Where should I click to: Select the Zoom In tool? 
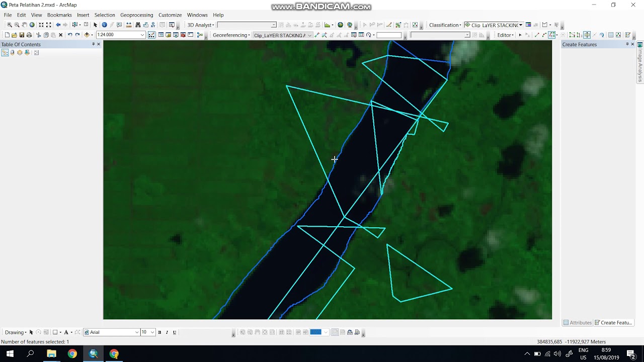pos(10,25)
